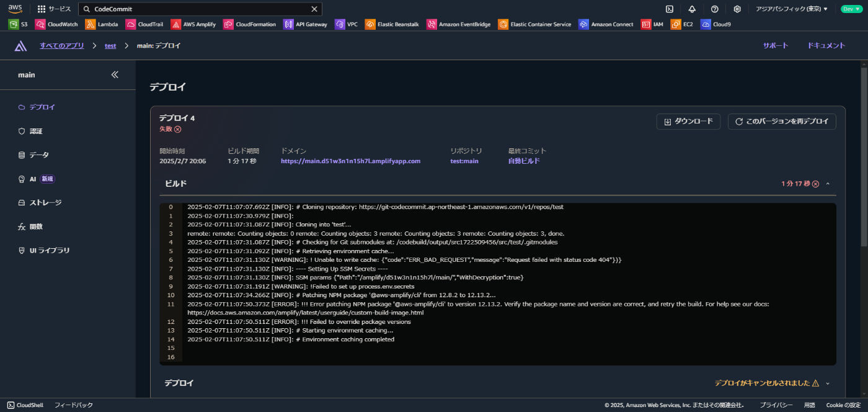868x412 pixels.
Task: Open the AWS Amplify bookmark
Action: (193, 24)
